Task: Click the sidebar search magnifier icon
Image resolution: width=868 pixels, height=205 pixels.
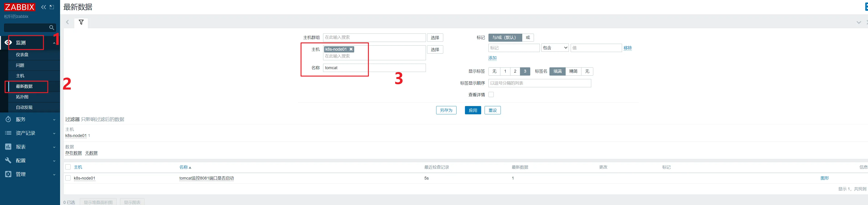Action: [52, 28]
